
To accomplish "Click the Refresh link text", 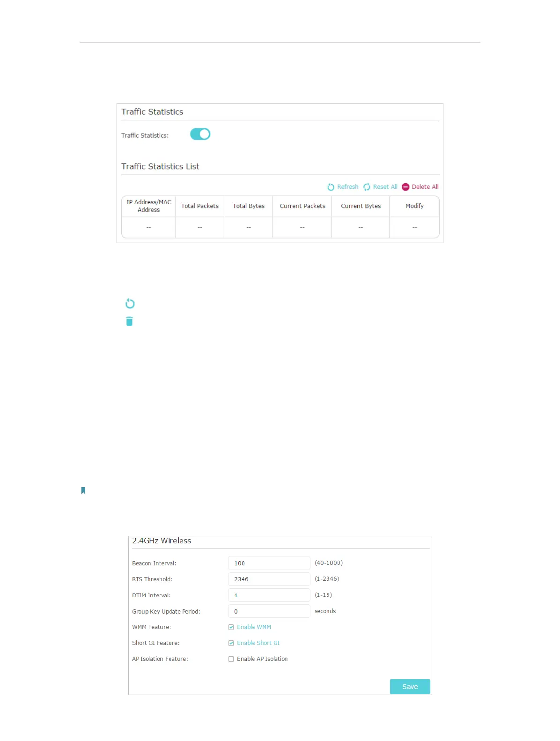I will click(347, 187).
